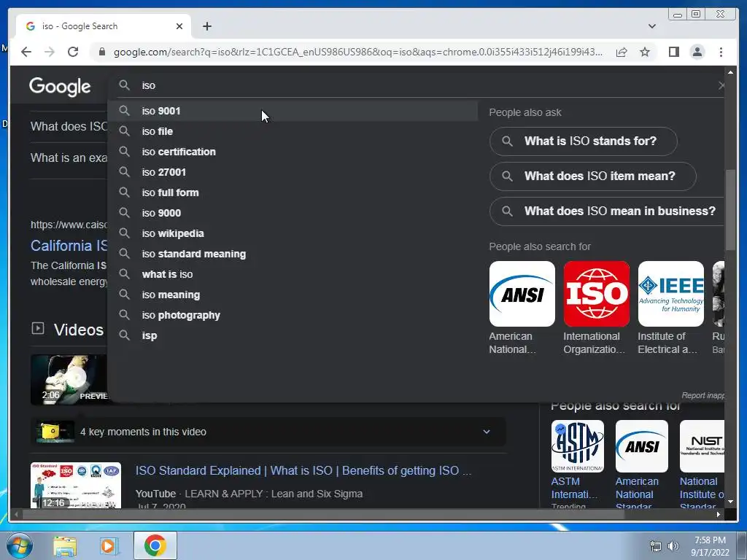
Task: Select the iso file suggestion
Action: (293, 131)
